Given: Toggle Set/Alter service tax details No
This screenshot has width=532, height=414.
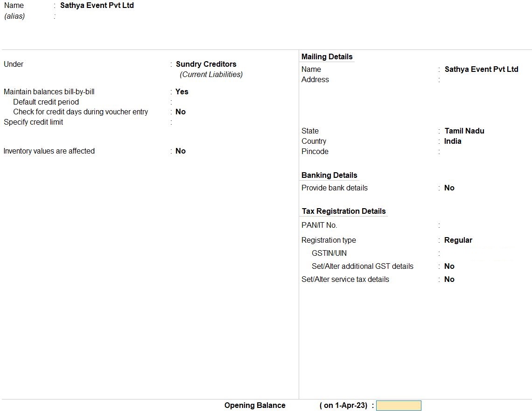Looking at the screenshot, I should click(x=449, y=279).
